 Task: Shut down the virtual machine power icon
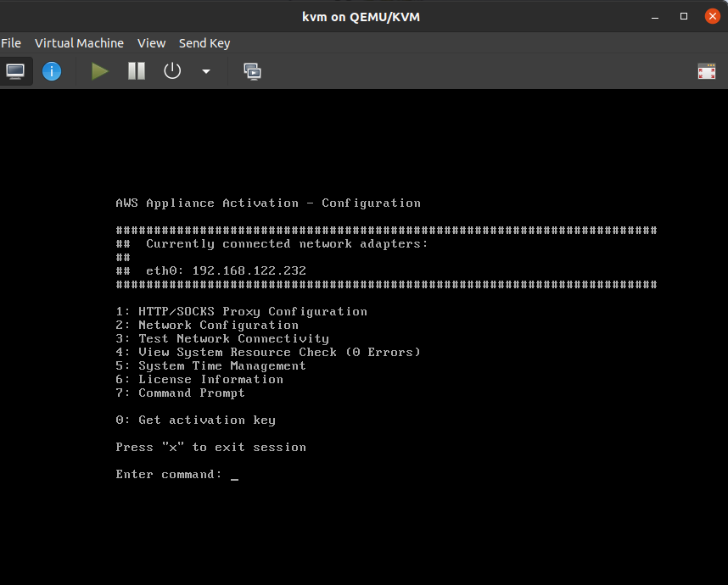click(x=172, y=71)
